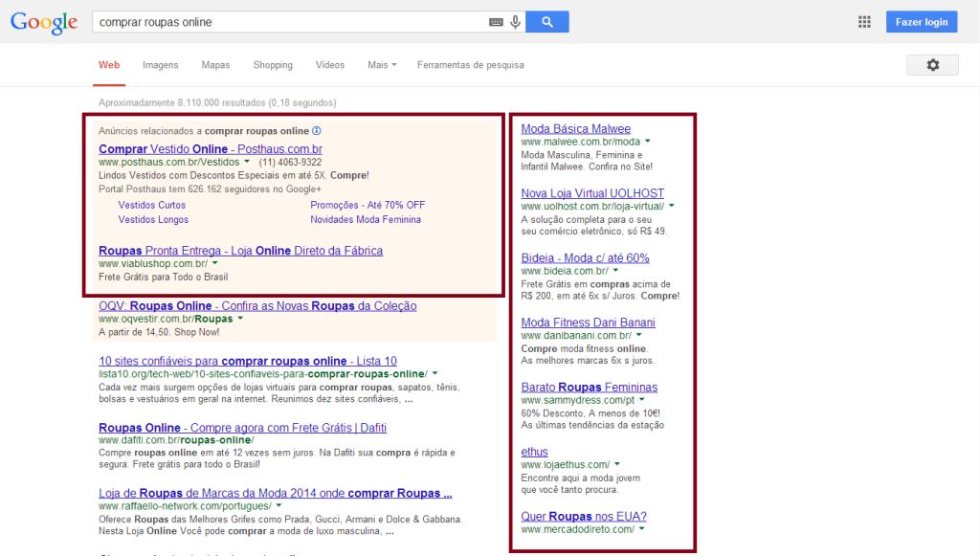Expand arrow beside viablushop.com.br

215,263
